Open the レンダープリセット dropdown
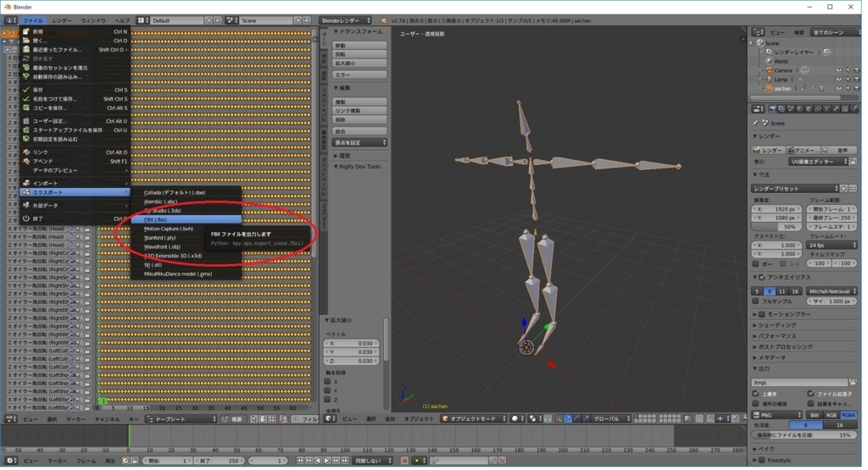Viewport: 868px width, 470px height. pyautogui.click(x=795, y=189)
